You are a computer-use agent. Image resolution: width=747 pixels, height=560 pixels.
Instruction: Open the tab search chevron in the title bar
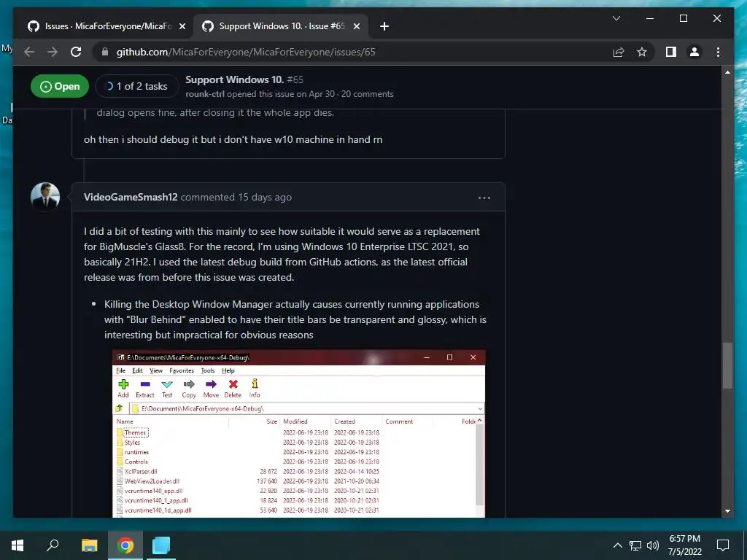click(x=616, y=18)
